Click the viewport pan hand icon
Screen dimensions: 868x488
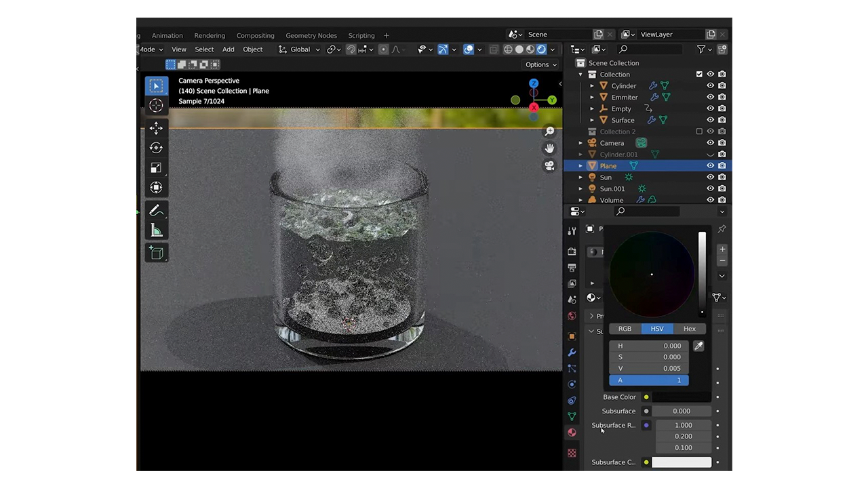tap(549, 148)
